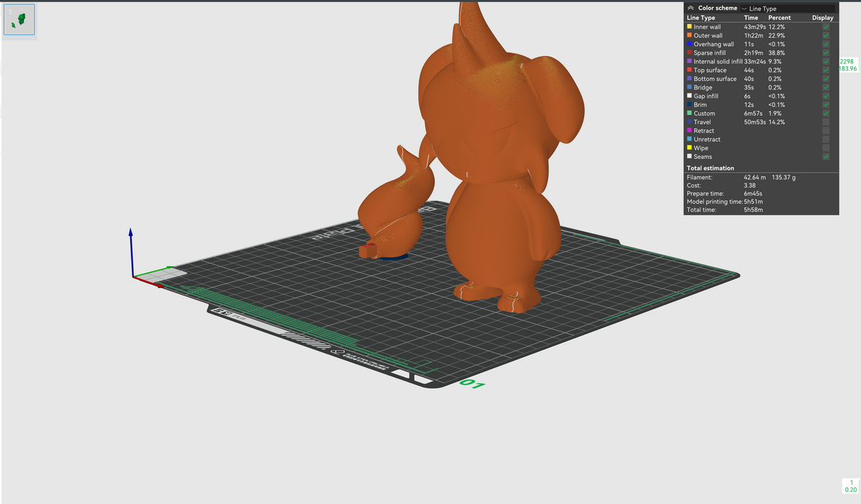
Task: Toggle Sparse infill visibility off
Action: (x=826, y=53)
